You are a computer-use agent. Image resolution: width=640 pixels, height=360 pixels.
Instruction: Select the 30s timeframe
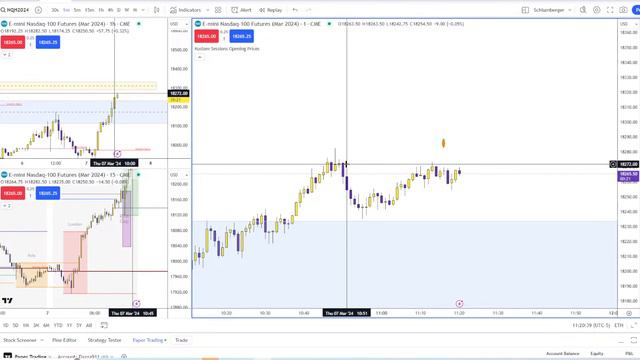click(x=55, y=10)
